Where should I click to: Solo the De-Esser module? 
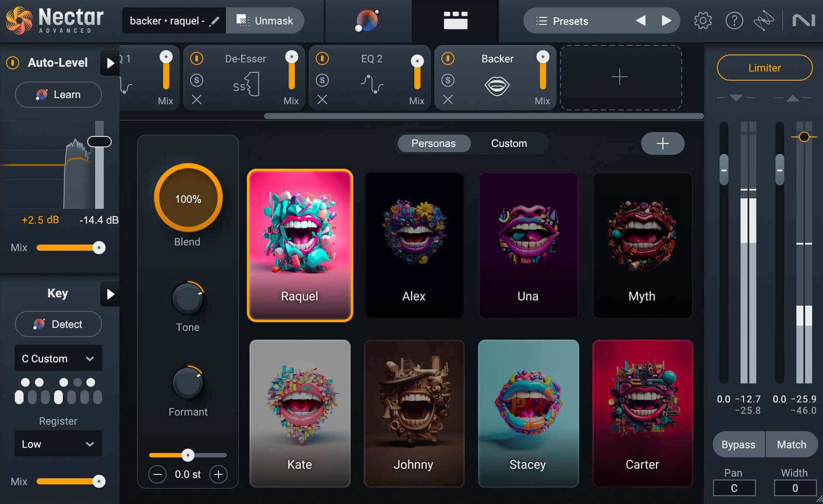tap(197, 80)
